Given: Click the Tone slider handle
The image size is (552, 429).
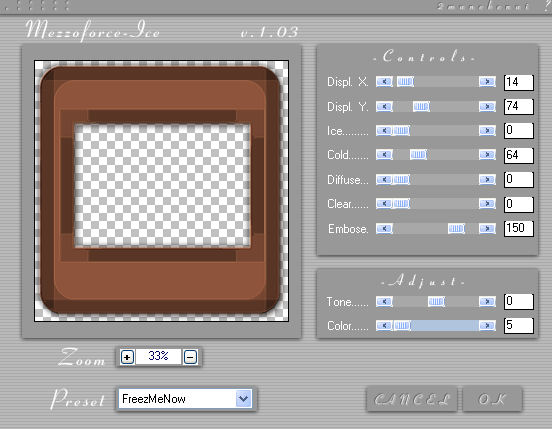Looking at the screenshot, I should (437, 302).
